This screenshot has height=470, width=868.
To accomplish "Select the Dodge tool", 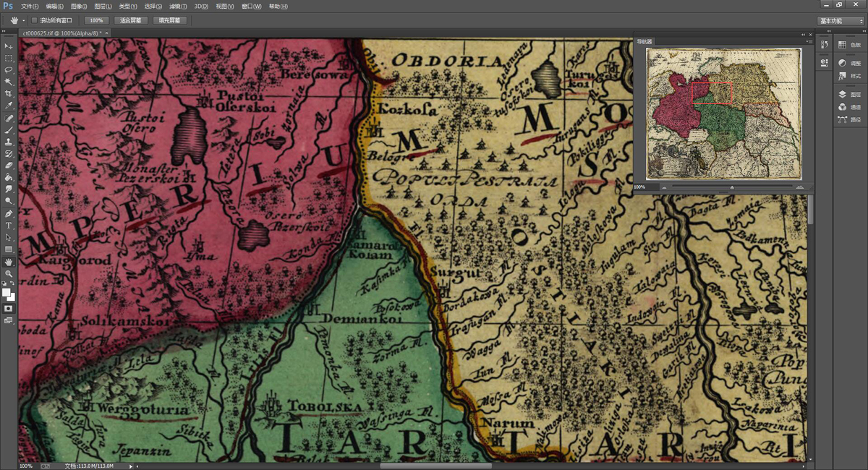I will [9, 201].
